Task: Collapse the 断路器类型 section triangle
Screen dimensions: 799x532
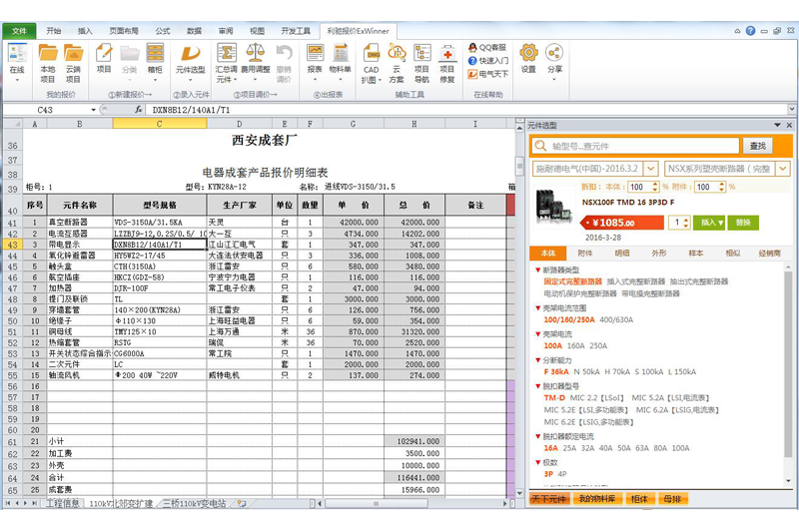Action: 538,269
